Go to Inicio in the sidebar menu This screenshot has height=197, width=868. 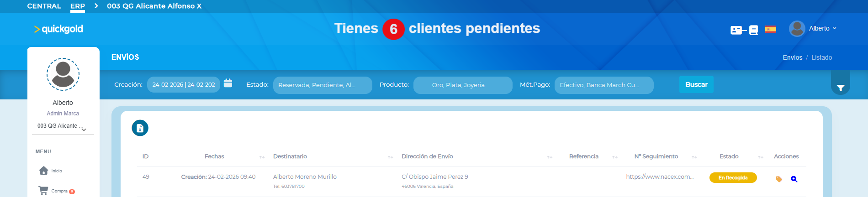click(x=56, y=171)
